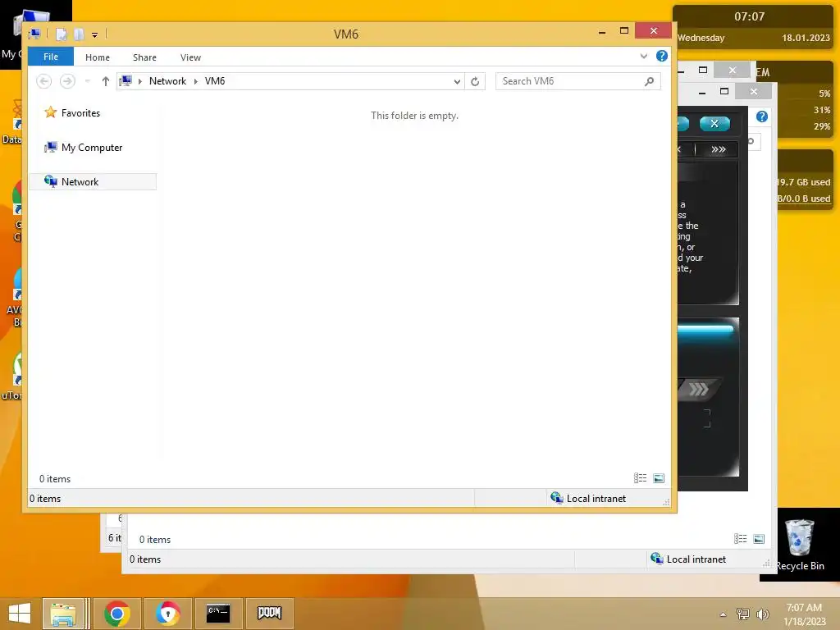Open the Recycle Bin desktop icon

pos(800,545)
